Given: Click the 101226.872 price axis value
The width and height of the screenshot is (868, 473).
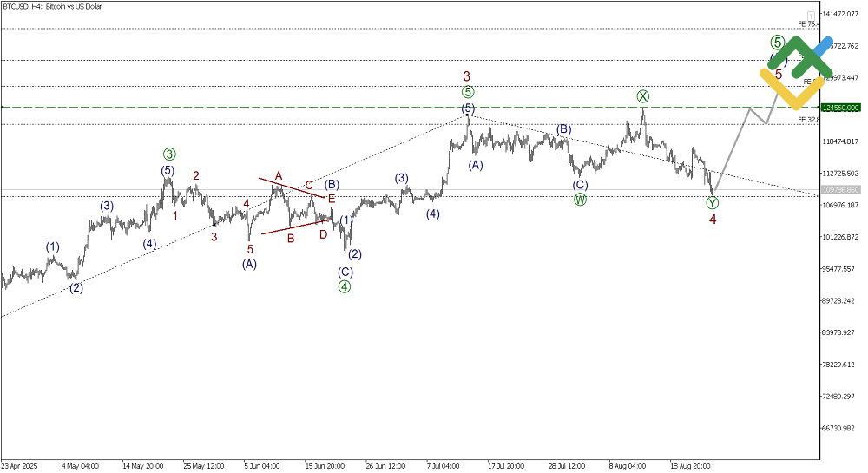Looking at the screenshot, I should [x=841, y=237].
